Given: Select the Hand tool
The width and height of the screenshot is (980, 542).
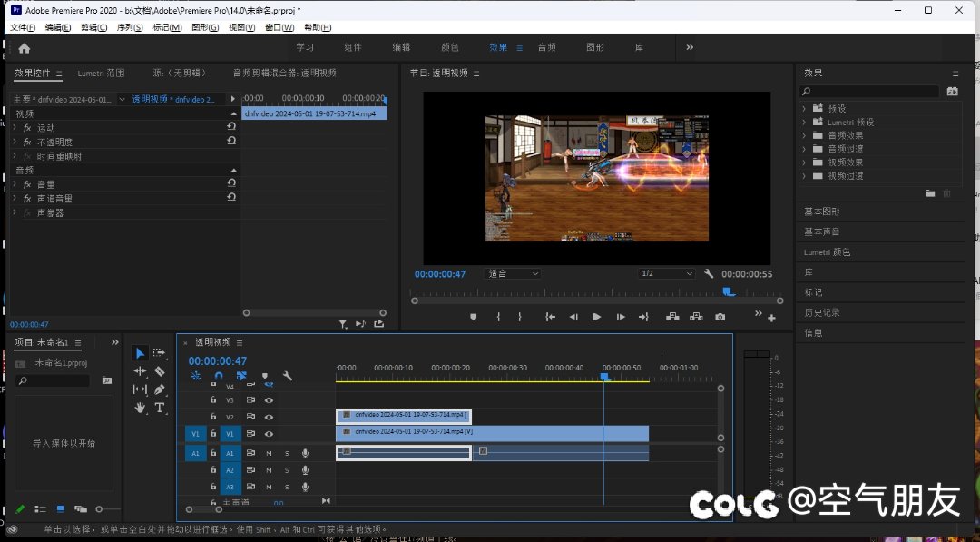Looking at the screenshot, I should coord(140,409).
